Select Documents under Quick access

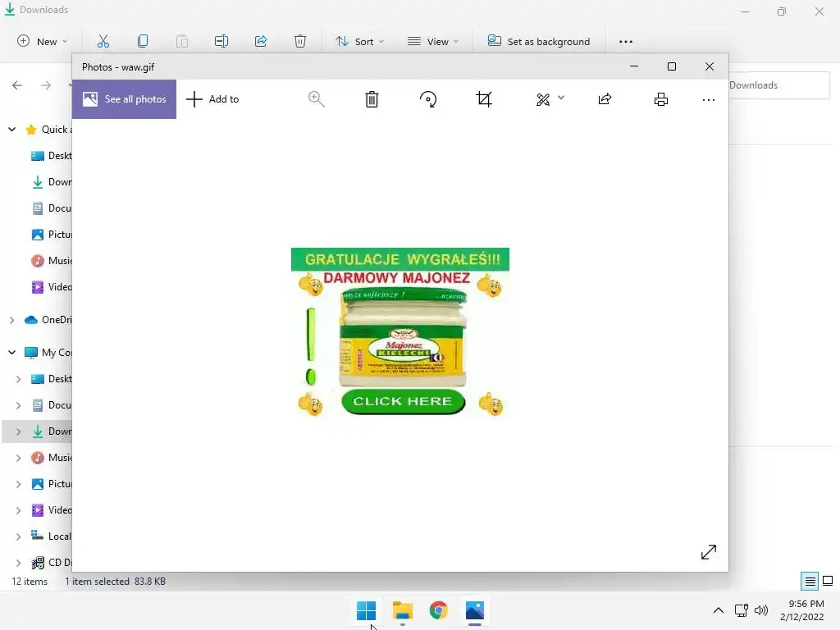click(x=52, y=208)
